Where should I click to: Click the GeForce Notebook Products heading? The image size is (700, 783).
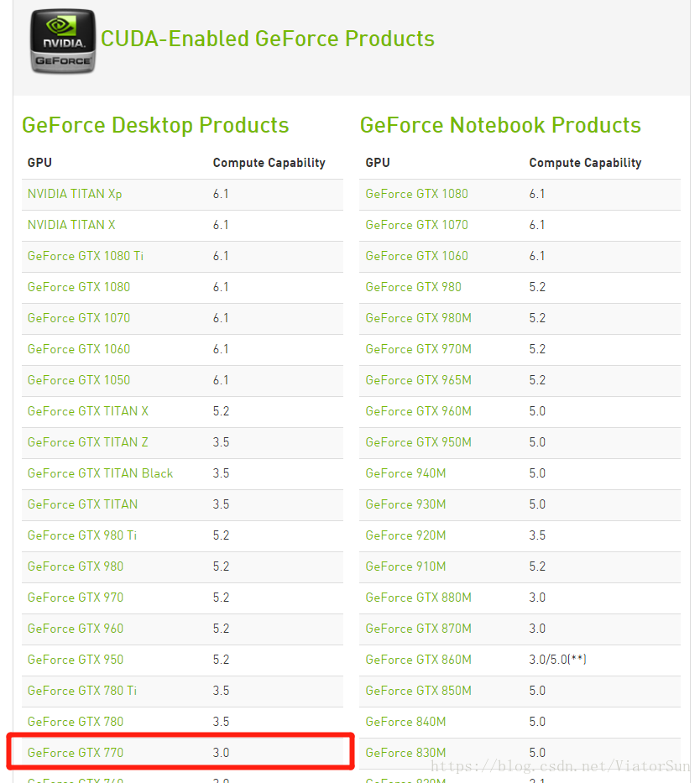pos(500,125)
